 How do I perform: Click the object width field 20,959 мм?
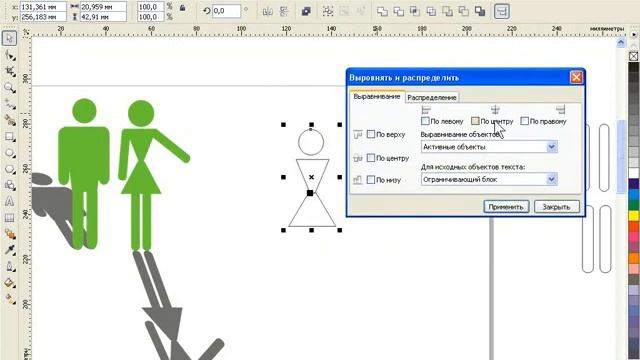click(x=103, y=7)
